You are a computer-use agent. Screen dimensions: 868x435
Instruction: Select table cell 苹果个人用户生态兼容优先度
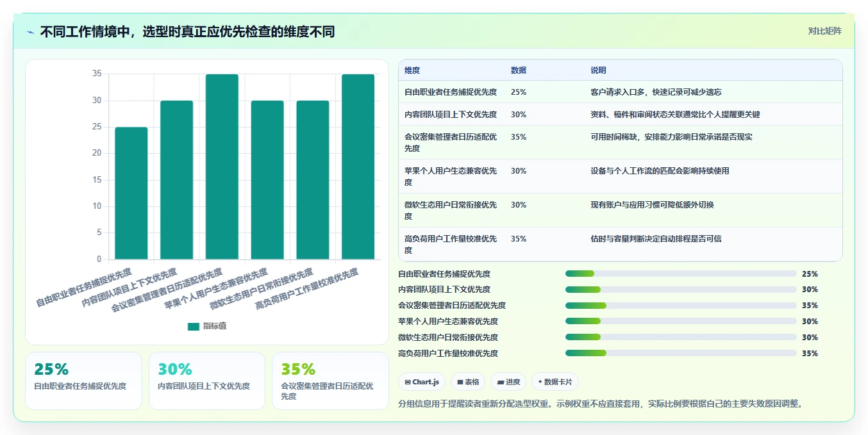[x=451, y=176]
